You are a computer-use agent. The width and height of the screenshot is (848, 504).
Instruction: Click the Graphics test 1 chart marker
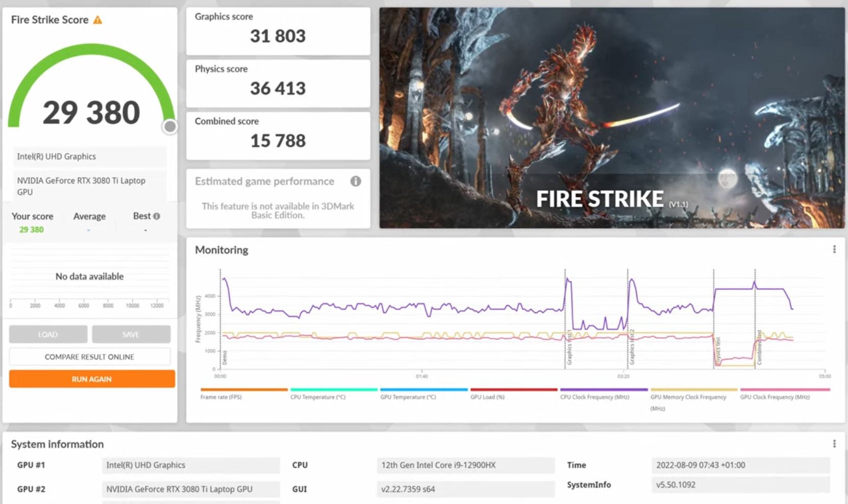(x=569, y=347)
